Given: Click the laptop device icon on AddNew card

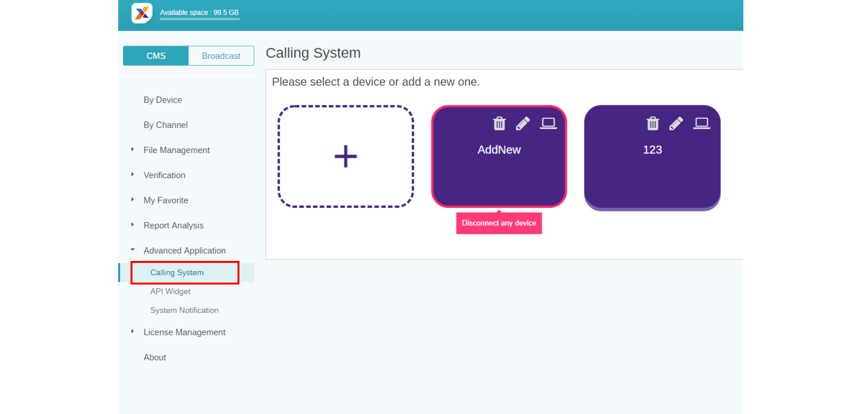Looking at the screenshot, I should coord(548,123).
